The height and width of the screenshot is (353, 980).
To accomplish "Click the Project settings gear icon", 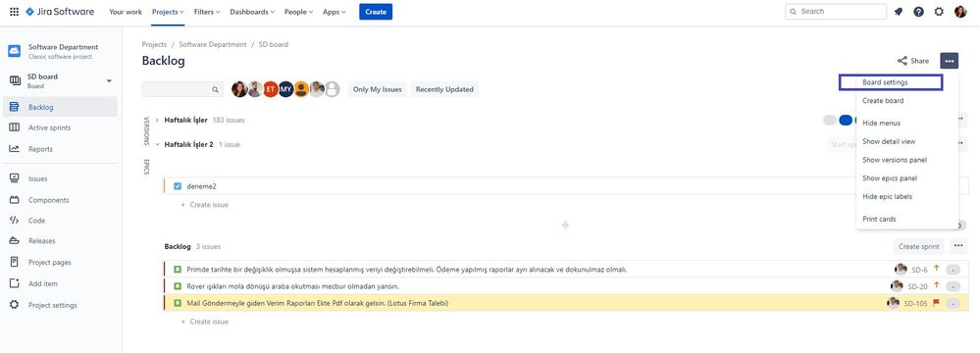I will (14, 305).
